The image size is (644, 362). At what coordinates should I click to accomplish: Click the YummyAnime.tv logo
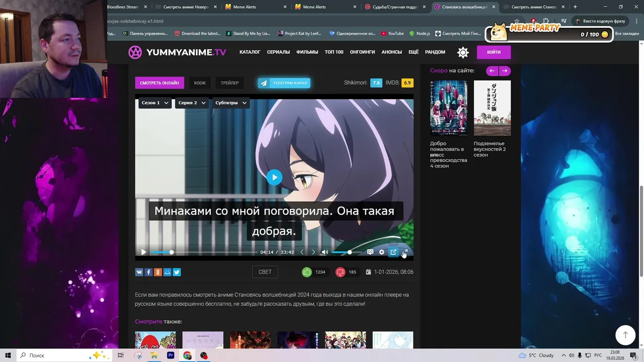177,52
